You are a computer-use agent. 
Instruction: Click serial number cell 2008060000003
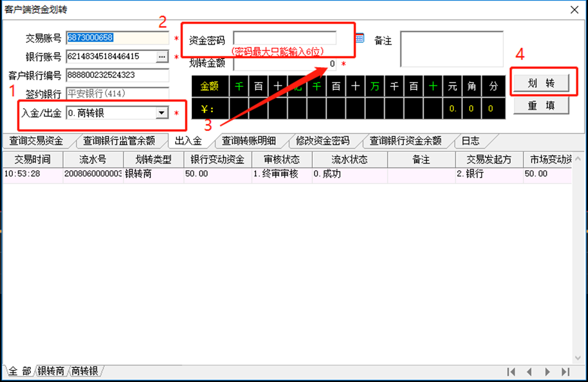coord(93,175)
